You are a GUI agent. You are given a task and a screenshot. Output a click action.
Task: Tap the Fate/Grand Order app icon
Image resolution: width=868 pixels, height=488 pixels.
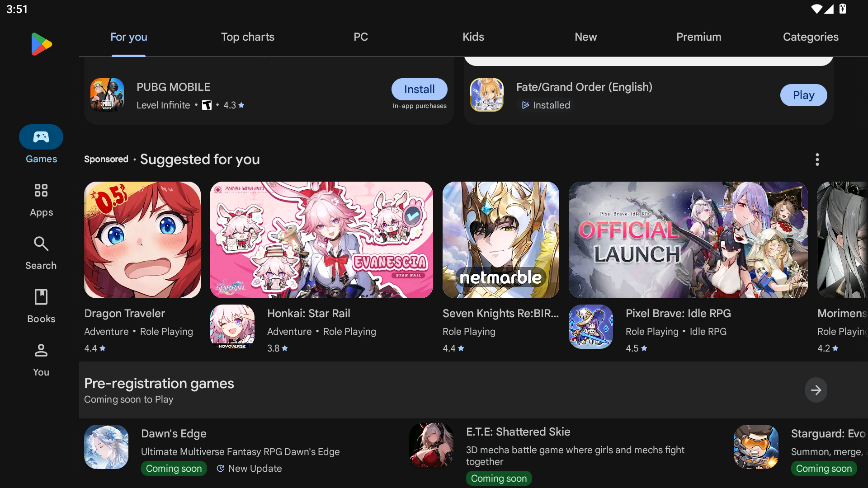coord(487,95)
